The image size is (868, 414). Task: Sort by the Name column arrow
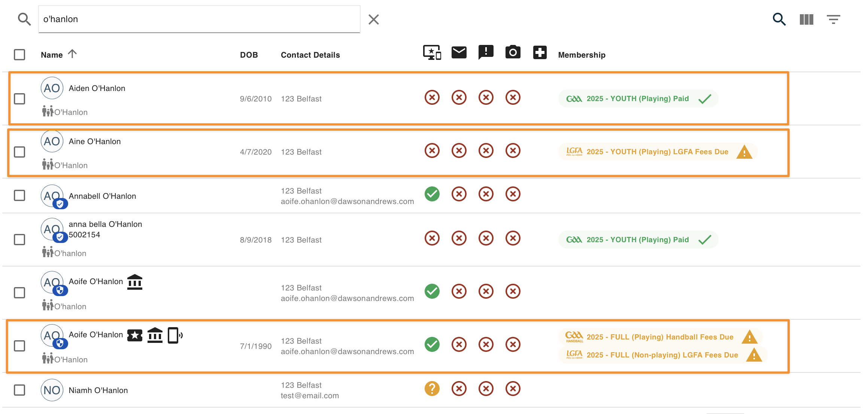72,54
